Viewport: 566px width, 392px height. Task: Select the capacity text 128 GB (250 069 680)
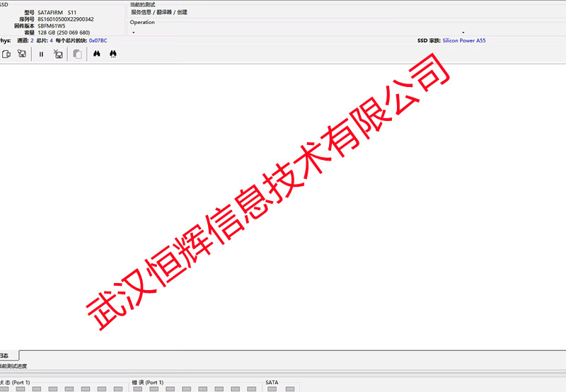[64, 33]
